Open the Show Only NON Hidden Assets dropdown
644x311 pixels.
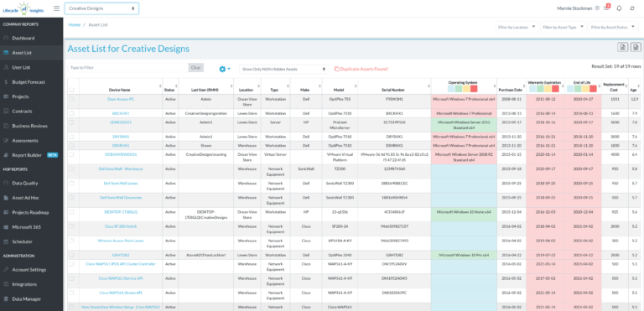click(284, 69)
